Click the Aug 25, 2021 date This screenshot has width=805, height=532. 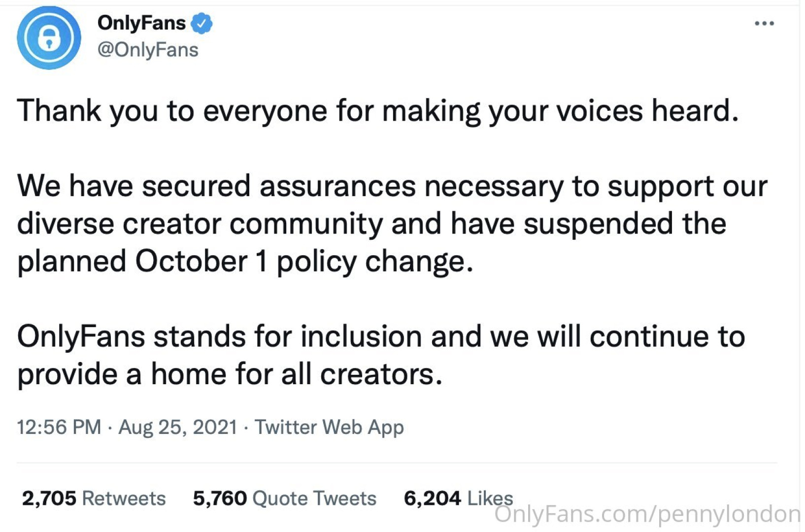pyautogui.click(x=178, y=427)
